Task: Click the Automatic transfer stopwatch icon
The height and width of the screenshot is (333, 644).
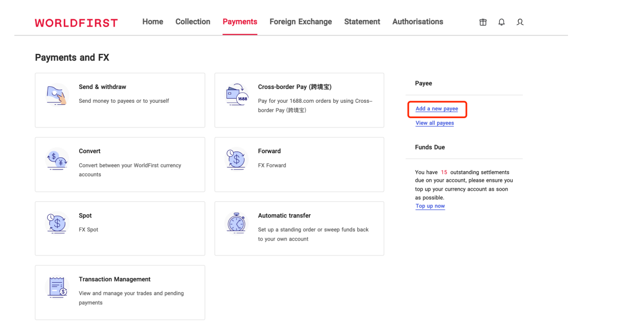Action: pyautogui.click(x=237, y=224)
